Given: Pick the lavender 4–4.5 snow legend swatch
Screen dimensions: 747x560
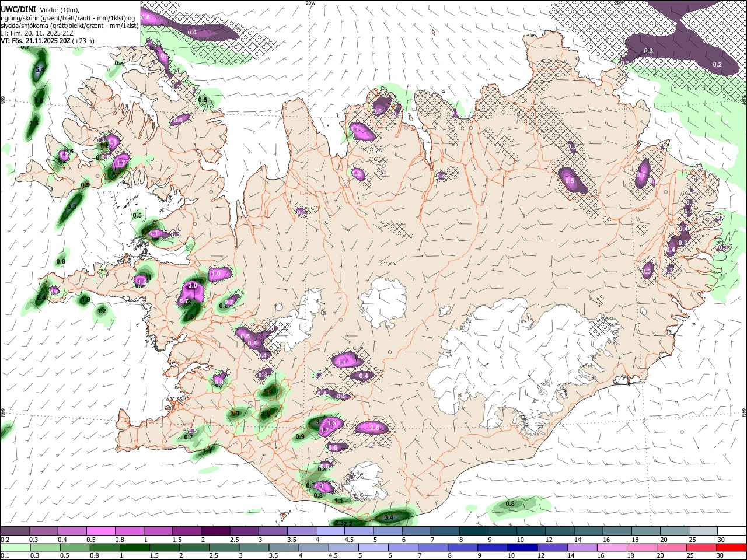Looking at the screenshot, I should (330, 531).
